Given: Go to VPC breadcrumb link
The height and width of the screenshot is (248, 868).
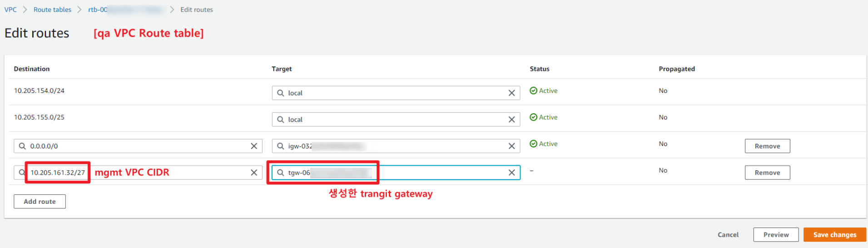Looking at the screenshot, I should click(10, 10).
